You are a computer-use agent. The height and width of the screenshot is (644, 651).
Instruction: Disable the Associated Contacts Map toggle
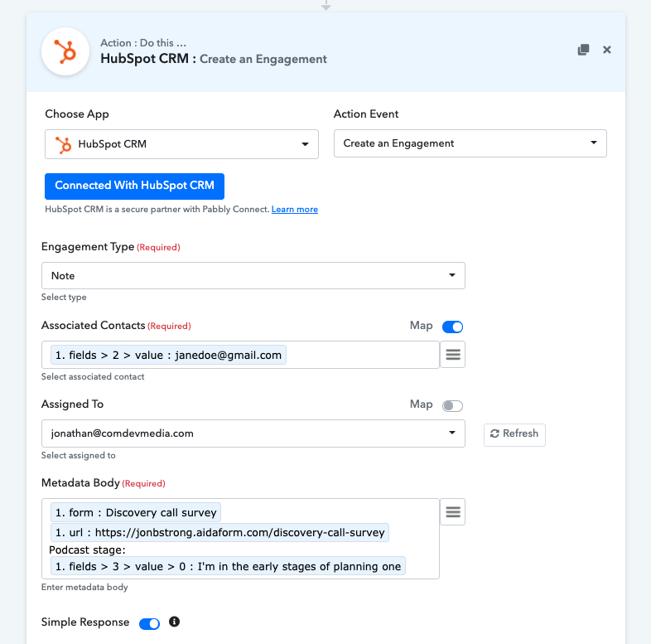[x=452, y=327]
